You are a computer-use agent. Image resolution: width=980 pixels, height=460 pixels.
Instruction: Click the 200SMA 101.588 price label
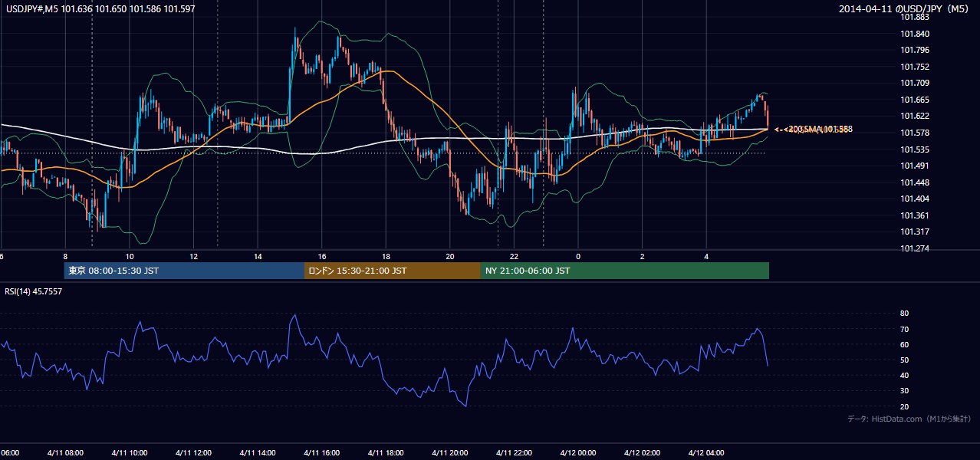pyautogui.click(x=819, y=129)
